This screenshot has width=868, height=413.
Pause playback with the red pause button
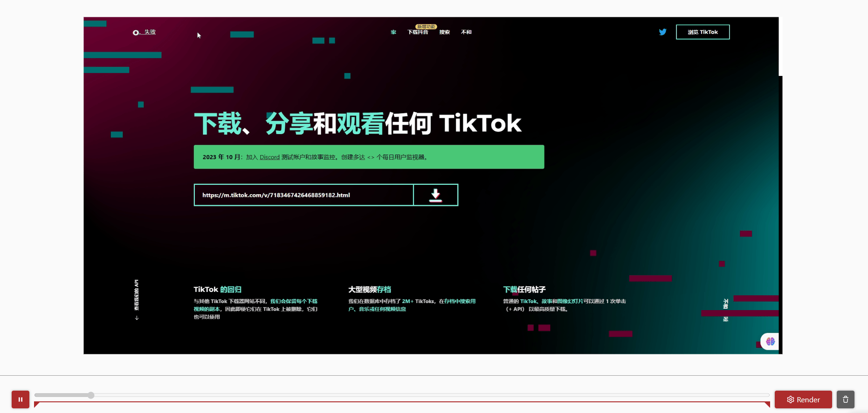coord(21,399)
